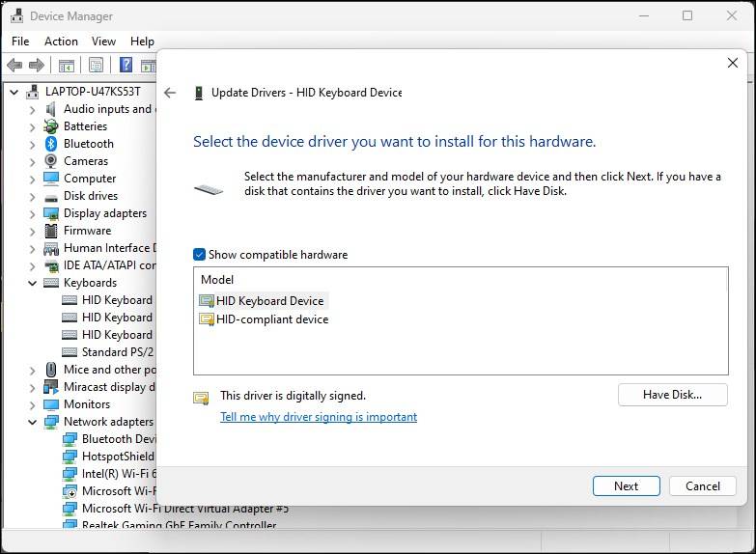Click the Human Interface Devices icon
This screenshot has height=554, width=756.
click(51, 248)
